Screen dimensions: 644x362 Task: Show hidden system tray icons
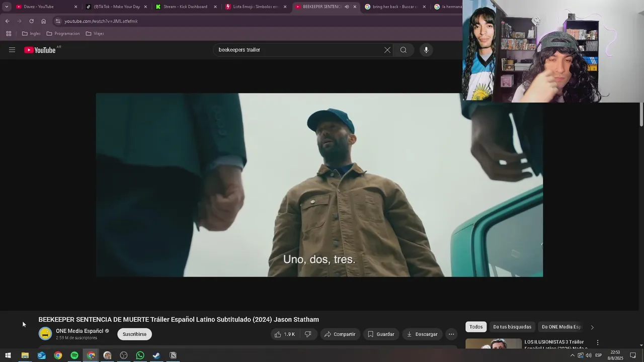[572, 355]
